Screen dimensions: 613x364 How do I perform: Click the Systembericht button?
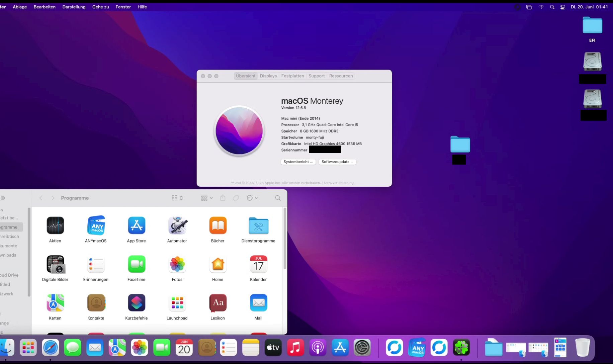298,162
